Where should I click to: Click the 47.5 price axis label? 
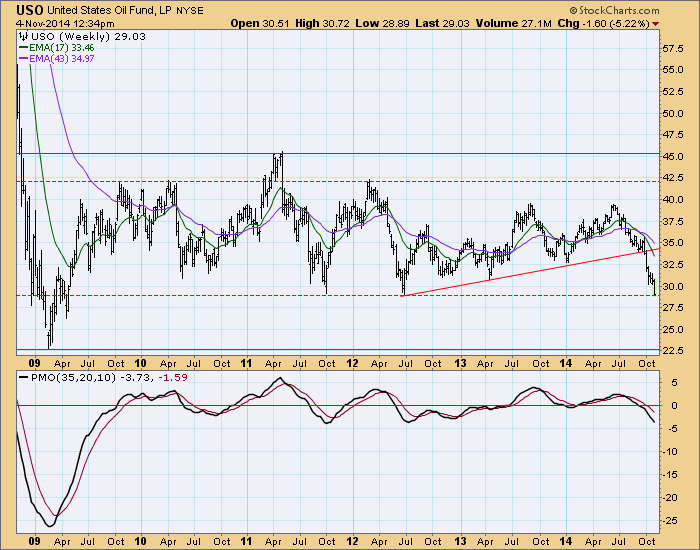(x=673, y=135)
